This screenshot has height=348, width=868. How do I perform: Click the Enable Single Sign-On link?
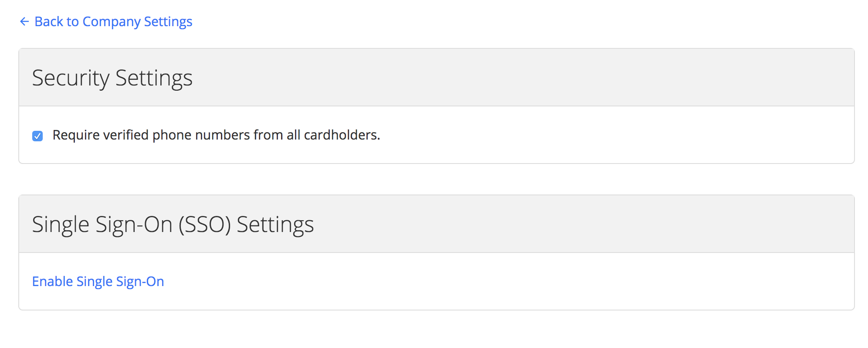click(98, 281)
